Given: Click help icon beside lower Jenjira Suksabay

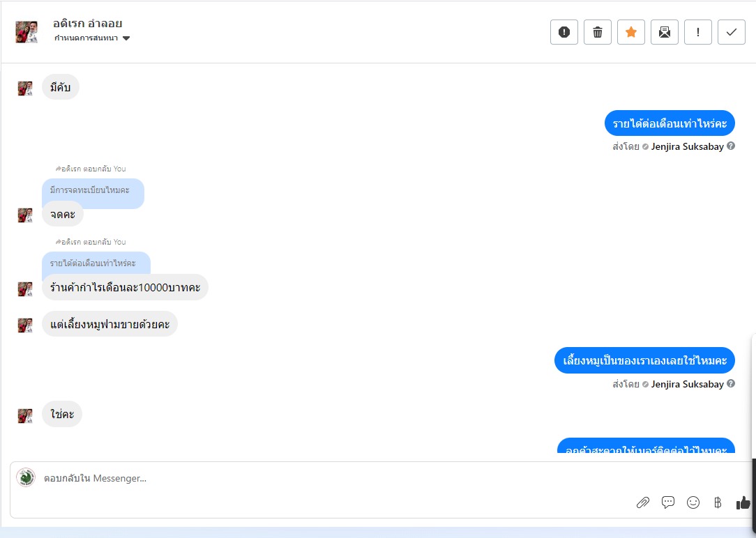Looking at the screenshot, I should (x=731, y=383).
